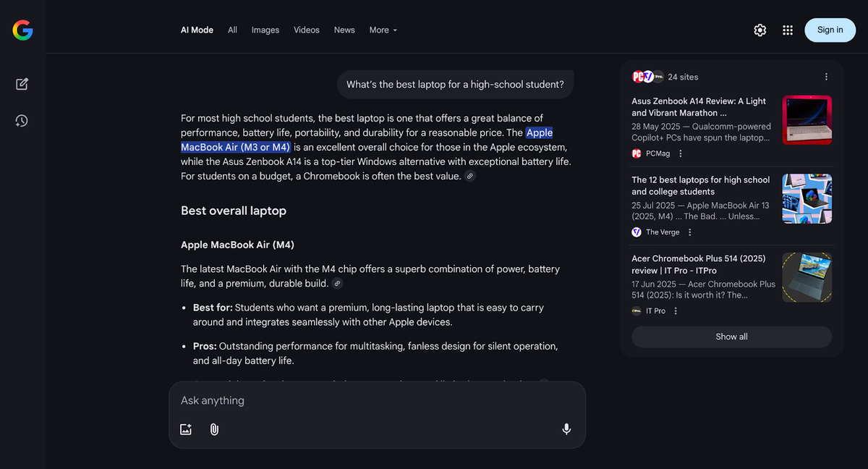This screenshot has height=469, width=868.
Task: Open the Asus Zenbook review thumbnail
Action: [807, 119]
